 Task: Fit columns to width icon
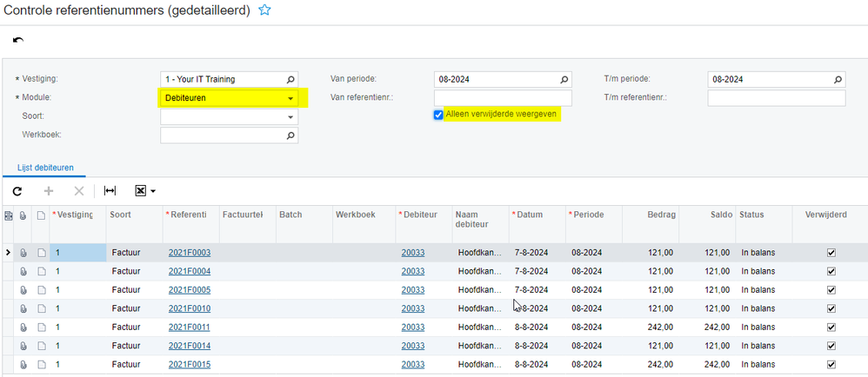(x=110, y=191)
